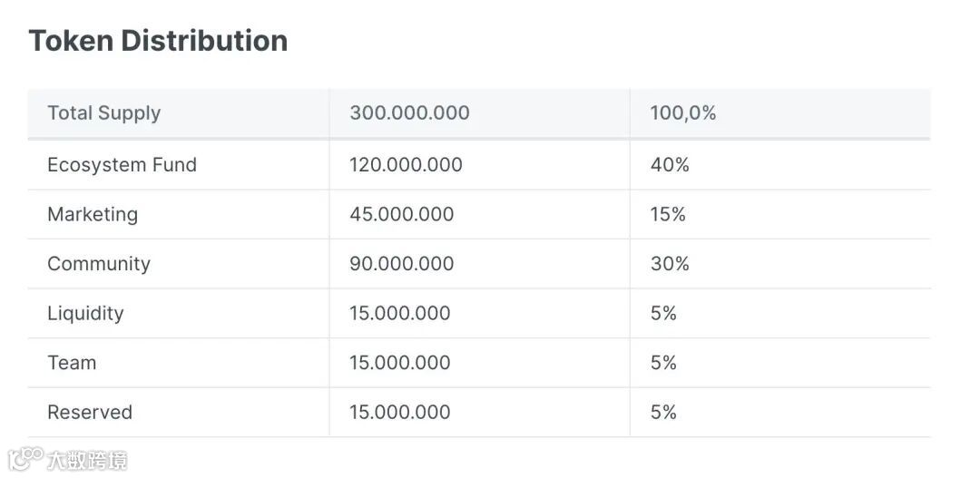This screenshot has width=980, height=478.
Task: Click the Reserved row's 15.000.000 amount
Action: click(399, 413)
